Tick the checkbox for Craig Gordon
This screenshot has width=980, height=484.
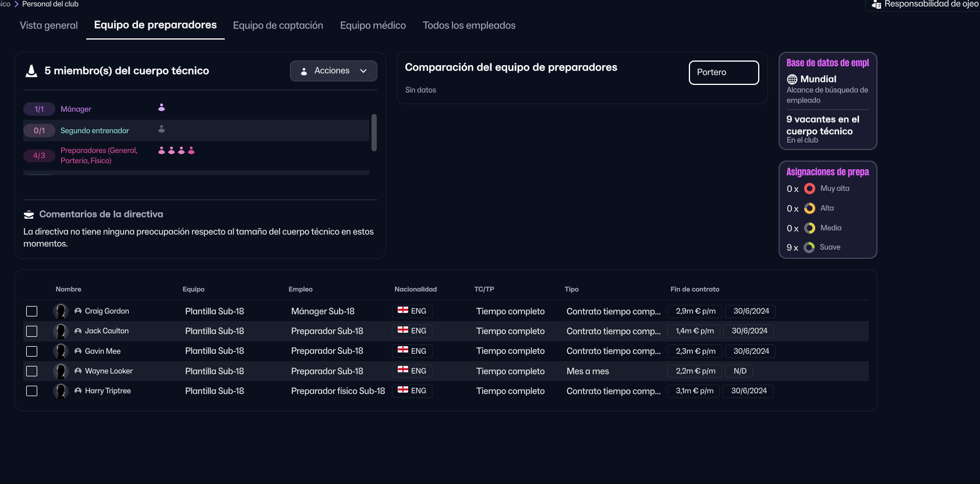pyautogui.click(x=32, y=311)
